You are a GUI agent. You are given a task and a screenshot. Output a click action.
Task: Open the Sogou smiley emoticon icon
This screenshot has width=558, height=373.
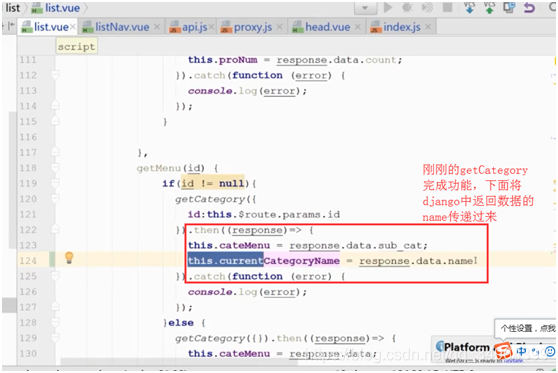(x=550, y=352)
